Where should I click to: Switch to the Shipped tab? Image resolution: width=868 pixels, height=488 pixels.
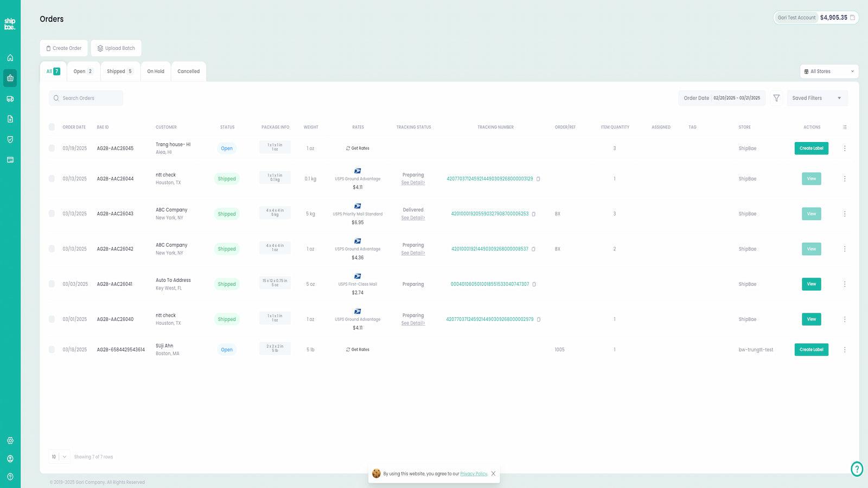point(119,72)
